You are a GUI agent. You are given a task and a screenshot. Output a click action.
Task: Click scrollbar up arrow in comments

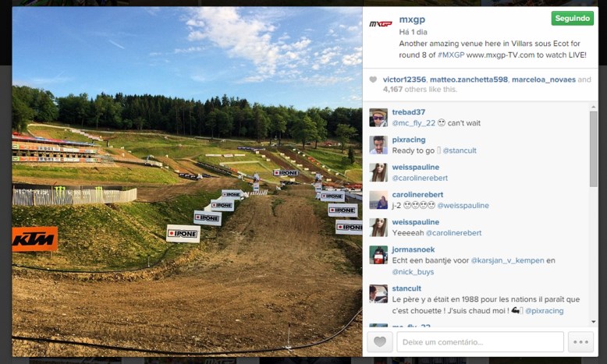point(594,107)
